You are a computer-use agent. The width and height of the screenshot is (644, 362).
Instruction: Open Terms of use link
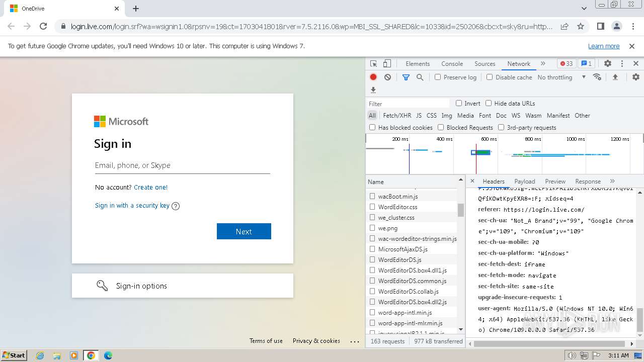(266, 341)
